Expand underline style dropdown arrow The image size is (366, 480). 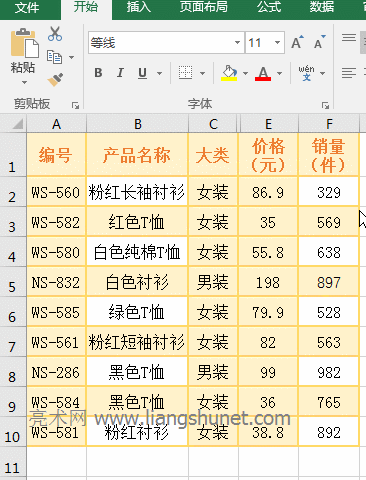coord(159,73)
